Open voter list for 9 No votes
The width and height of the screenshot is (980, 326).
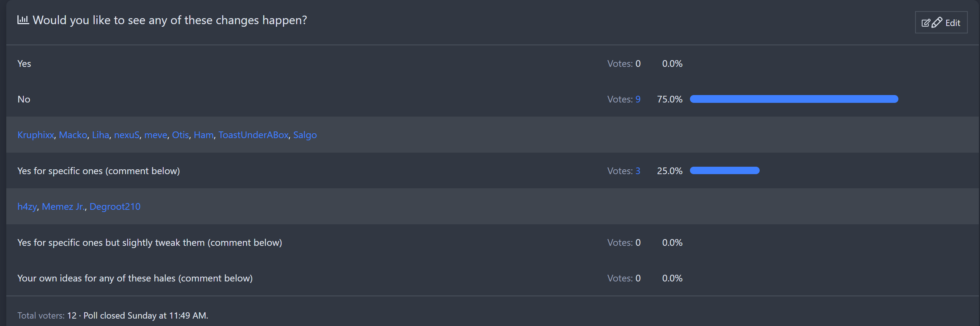638,99
